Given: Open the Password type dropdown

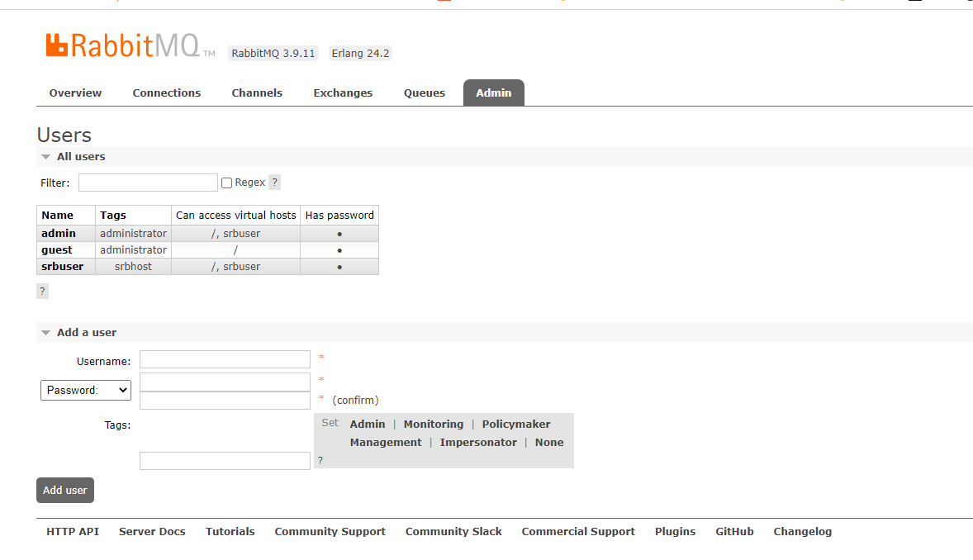Looking at the screenshot, I should pos(86,390).
